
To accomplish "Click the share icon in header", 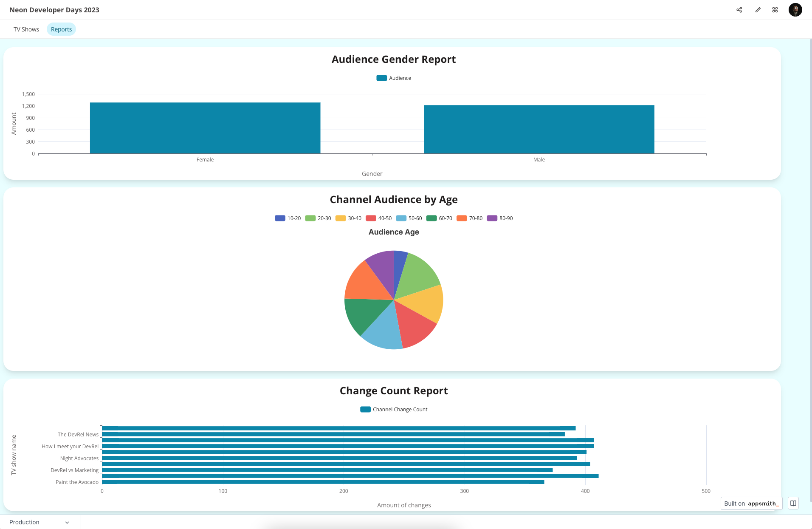I will (x=739, y=10).
